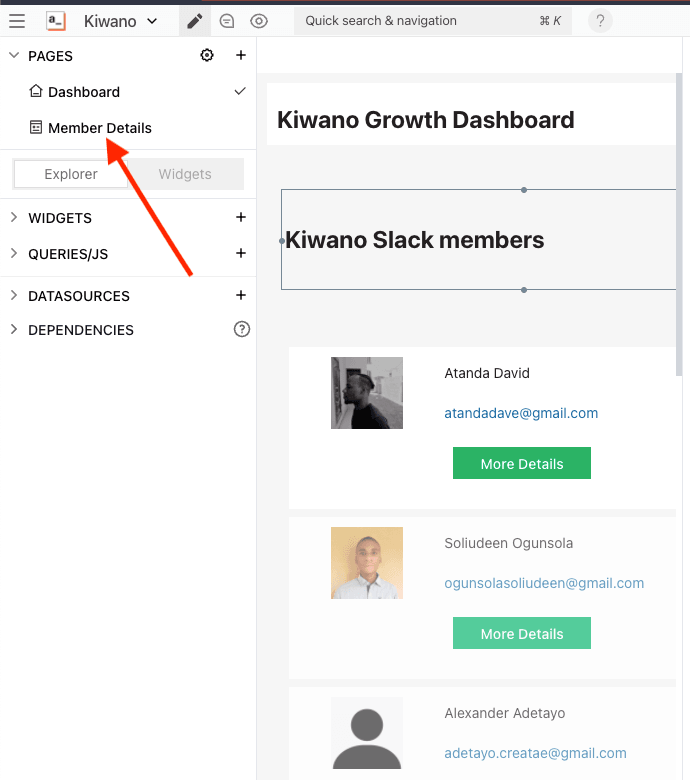Add a new query/JS with plus
The image size is (690, 780).
(241, 254)
